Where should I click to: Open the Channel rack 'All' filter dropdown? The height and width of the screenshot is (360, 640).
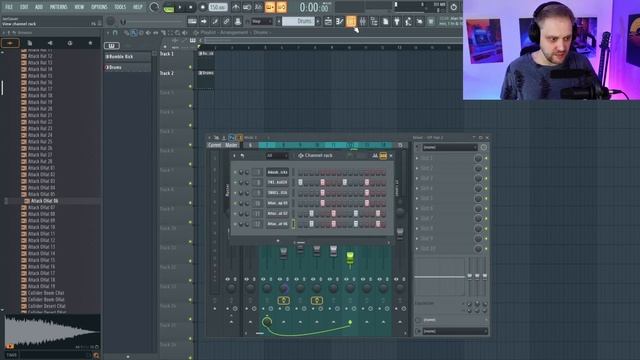tap(276, 156)
